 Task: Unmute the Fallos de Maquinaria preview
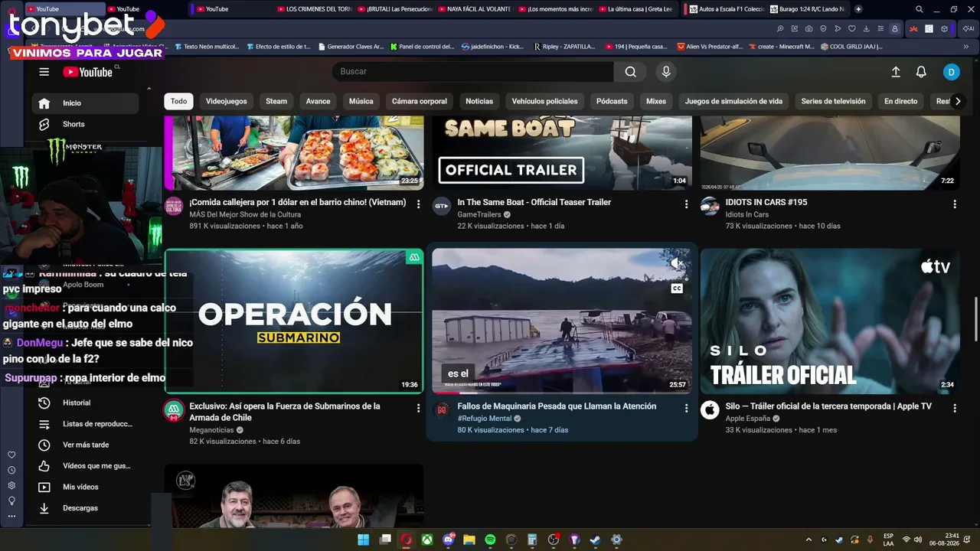pos(676,263)
